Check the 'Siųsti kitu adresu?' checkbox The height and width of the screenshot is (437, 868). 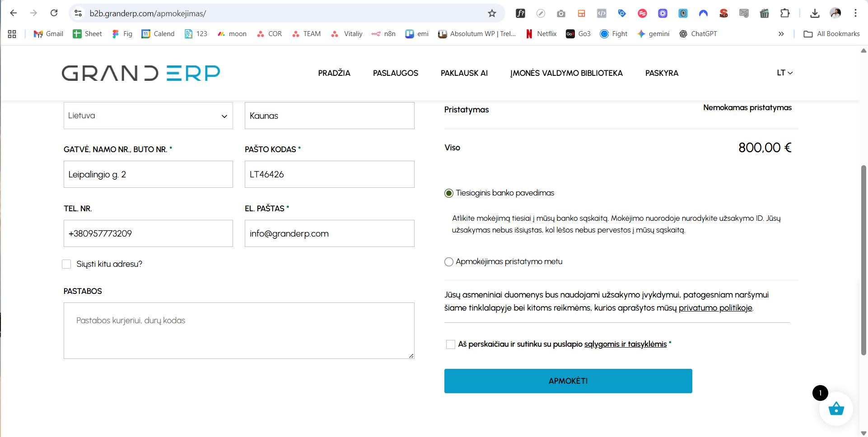(67, 264)
